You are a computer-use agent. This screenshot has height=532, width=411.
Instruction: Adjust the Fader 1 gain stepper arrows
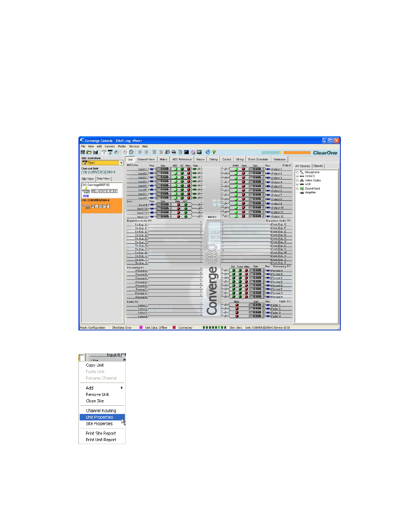[263, 305]
